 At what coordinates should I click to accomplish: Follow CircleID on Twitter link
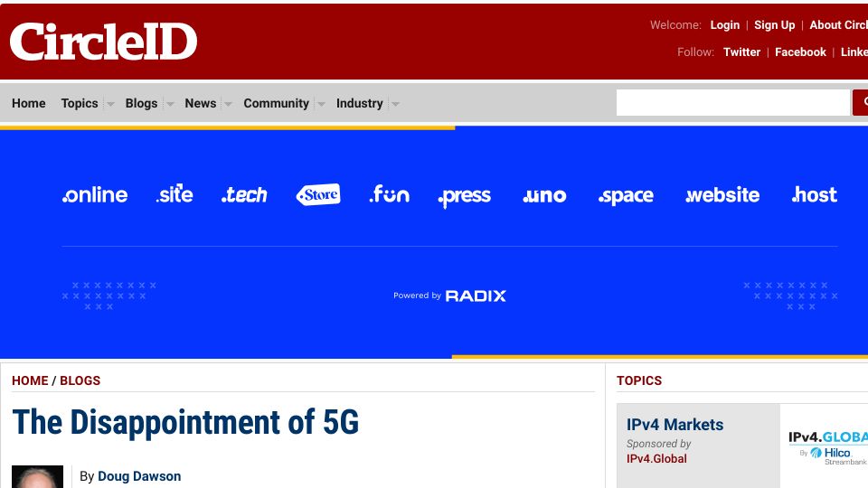click(x=741, y=52)
